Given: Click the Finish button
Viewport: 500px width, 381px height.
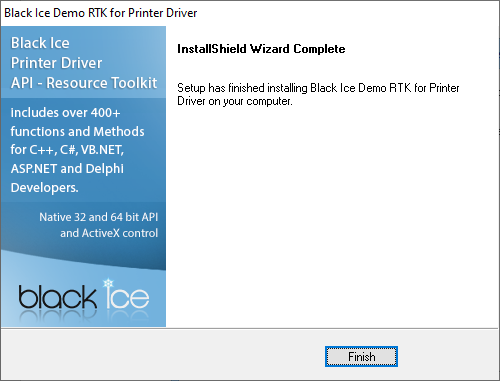Looking at the screenshot, I should point(361,356).
